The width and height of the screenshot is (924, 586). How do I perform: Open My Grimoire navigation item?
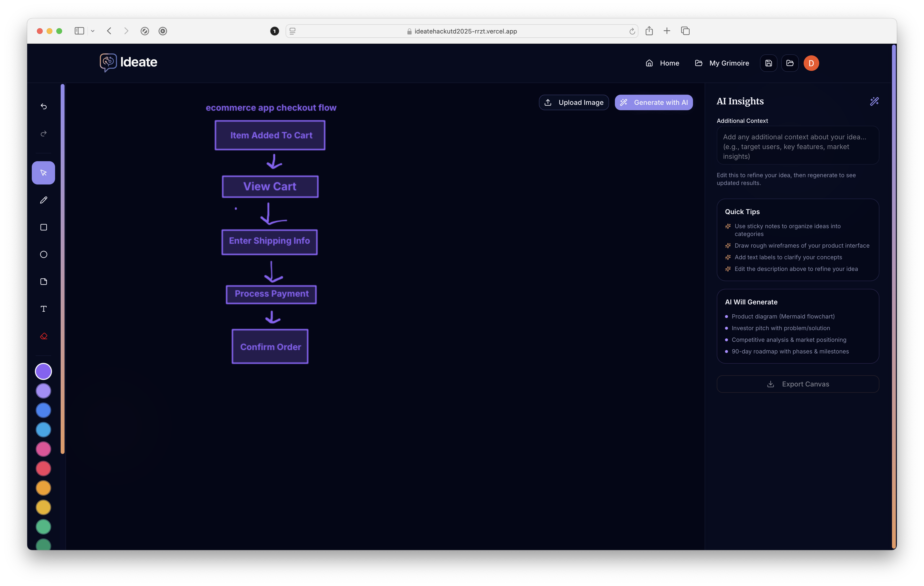(722, 63)
